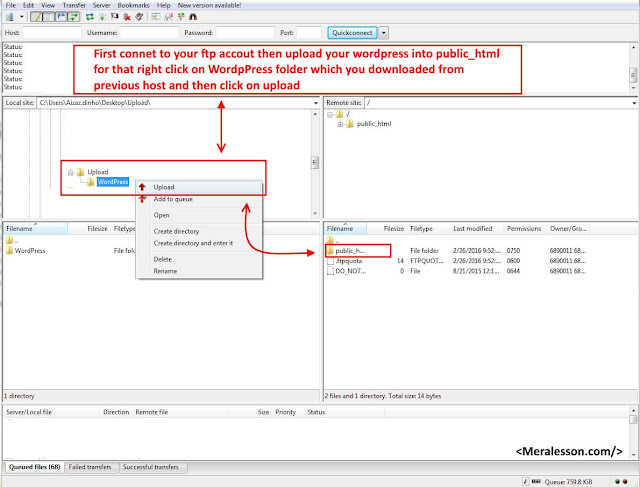Click into the Port input field
Screen dimensions: 640x487
coord(309,33)
